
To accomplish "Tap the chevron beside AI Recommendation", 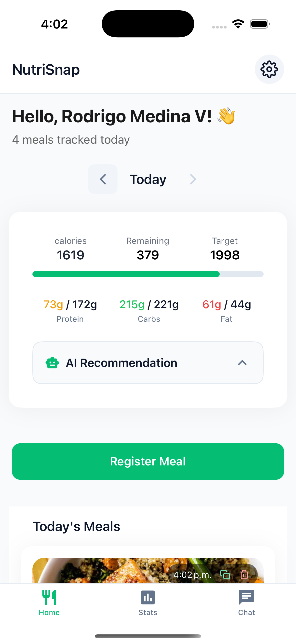I will (242, 363).
